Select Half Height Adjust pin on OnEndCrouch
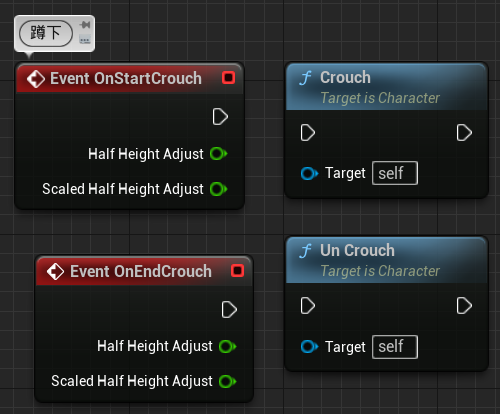 click(x=228, y=346)
